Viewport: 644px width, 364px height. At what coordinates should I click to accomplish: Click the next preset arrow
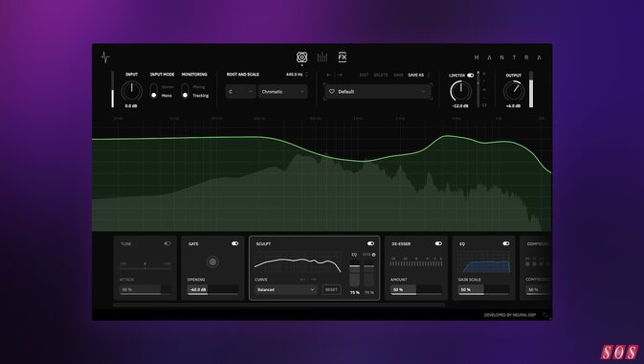click(x=340, y=75)
